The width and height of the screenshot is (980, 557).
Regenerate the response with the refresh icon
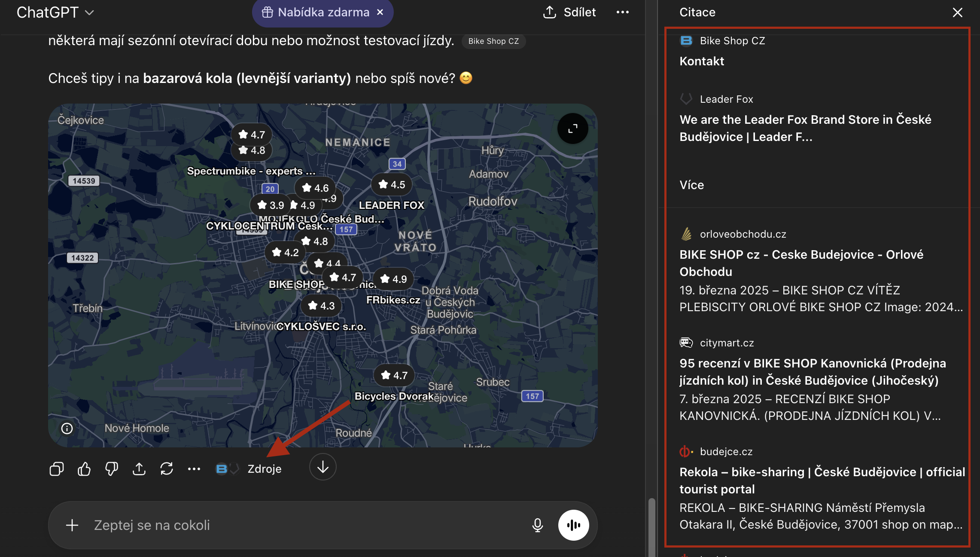(167, 469)
